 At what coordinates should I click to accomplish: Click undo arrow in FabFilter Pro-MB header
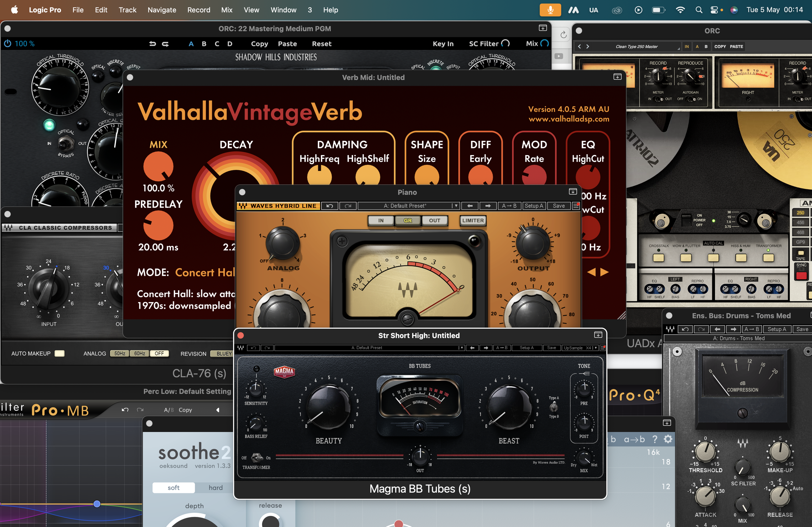tap(125, 410)
